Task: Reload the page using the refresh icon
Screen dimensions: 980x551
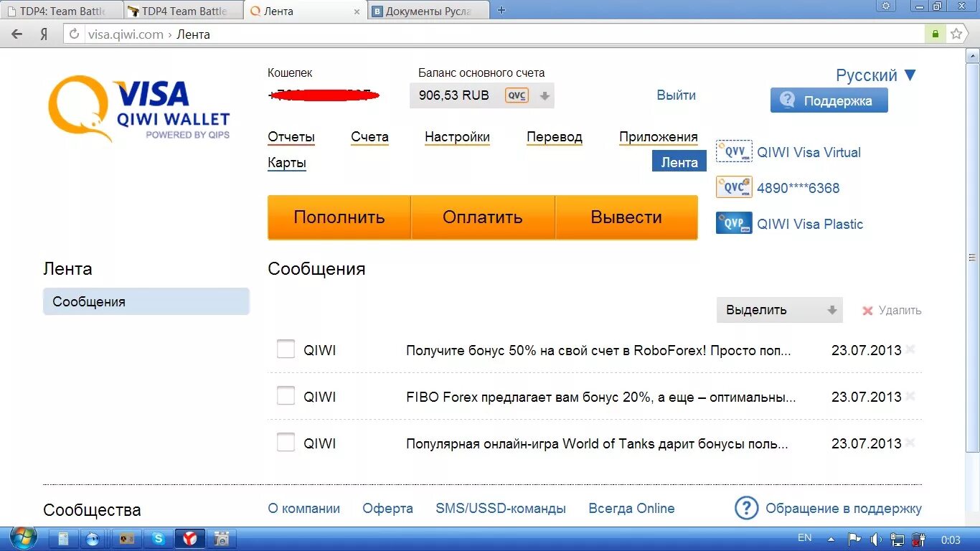Action: point(74,34)
